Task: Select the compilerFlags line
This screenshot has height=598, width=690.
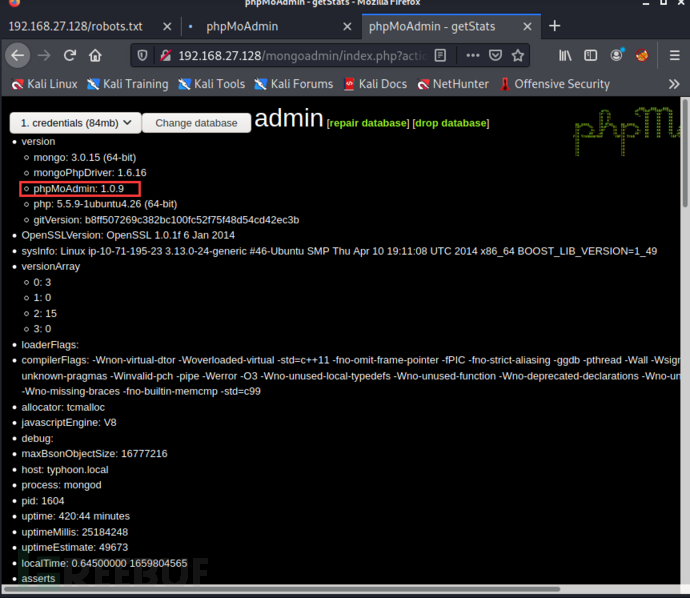Action: click(351, 376)
